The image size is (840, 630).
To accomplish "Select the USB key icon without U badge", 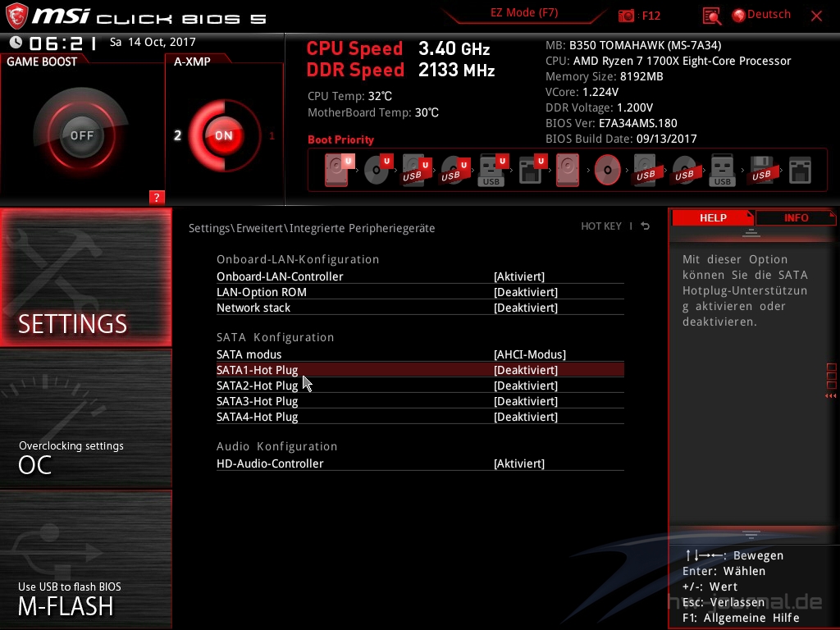I will pyautogui.click(x=722, y=170).
